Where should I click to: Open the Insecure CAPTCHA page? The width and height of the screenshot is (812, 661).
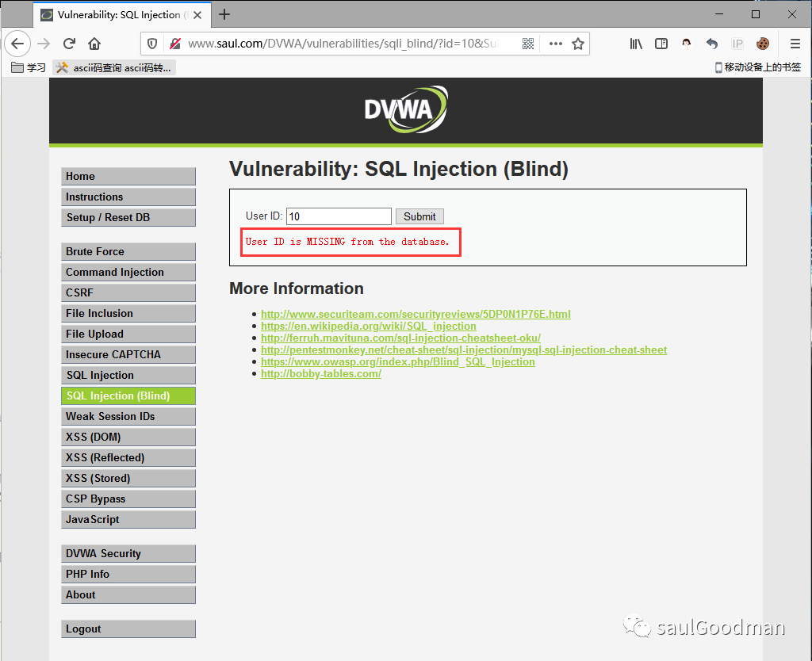128,354
